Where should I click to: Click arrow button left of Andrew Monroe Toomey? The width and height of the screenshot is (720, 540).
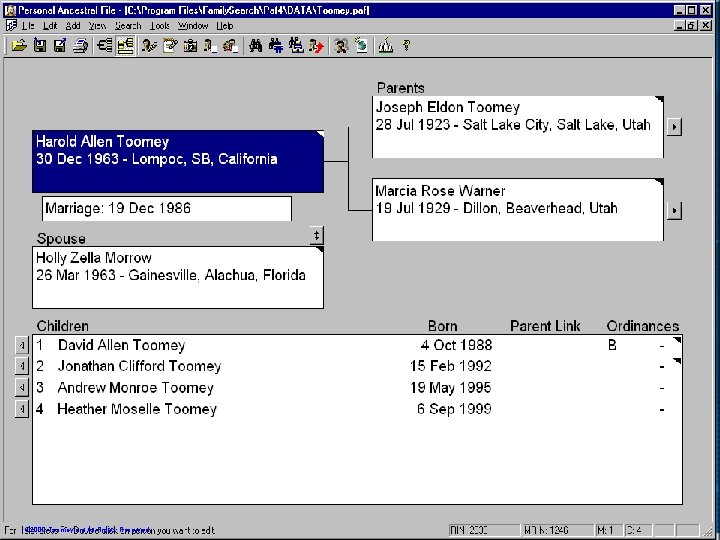(x=22, y=388)
